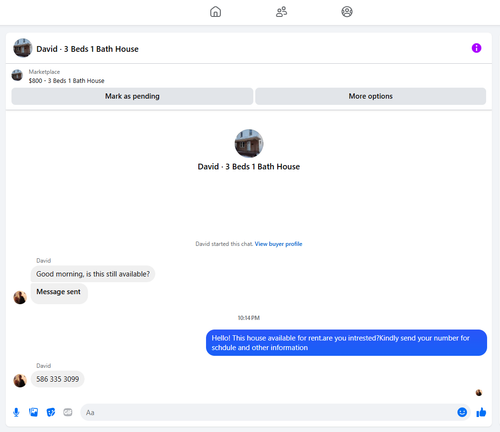500x432 pixels.
Task: Open the Groups people icon in top navigation
Action: tap(281, 12)
